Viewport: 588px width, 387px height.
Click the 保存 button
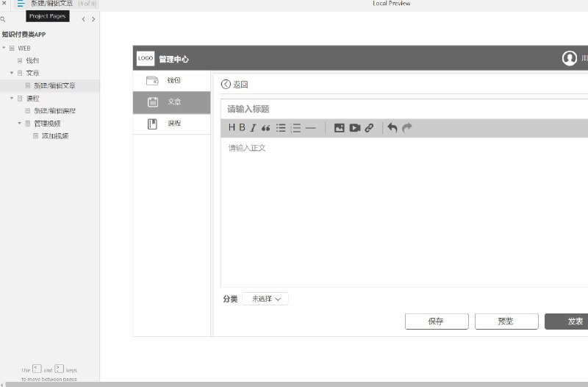tap(437, 322)
